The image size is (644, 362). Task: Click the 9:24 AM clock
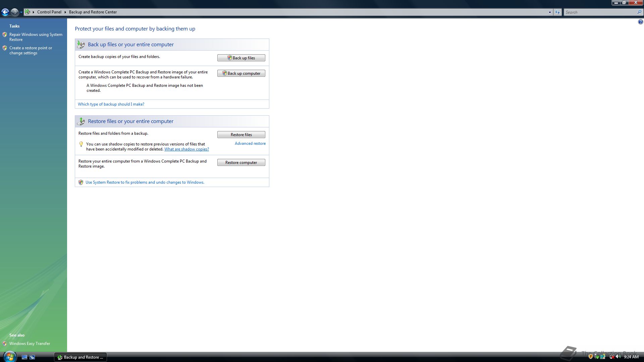coord(631,357)
